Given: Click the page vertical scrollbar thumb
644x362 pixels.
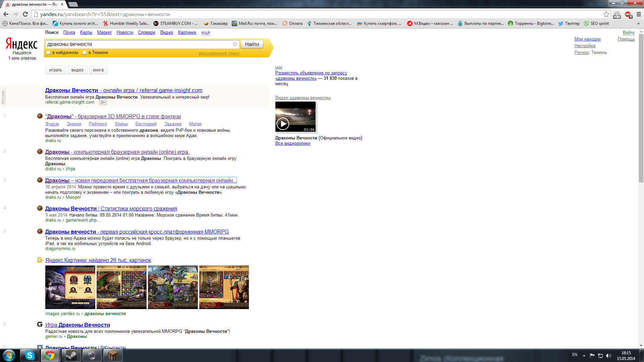Looking at the screenshot, I should pos(641,107).
